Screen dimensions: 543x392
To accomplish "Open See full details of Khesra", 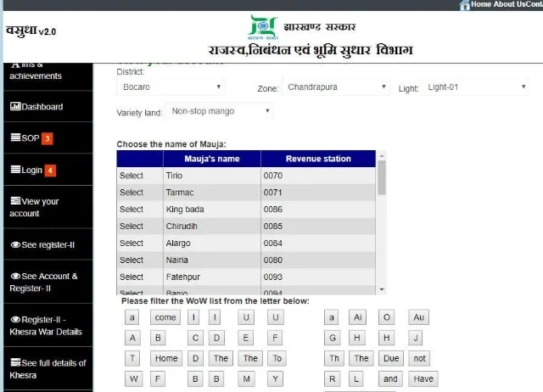I will tap(47, 368).
